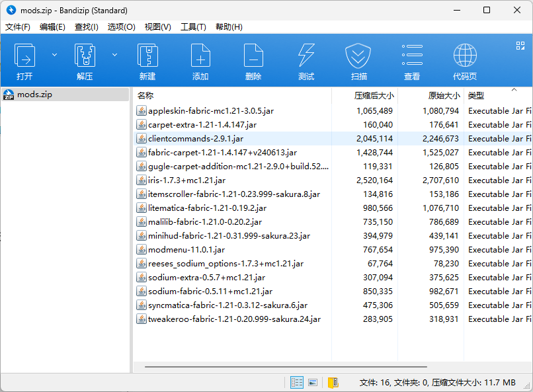Minimize the Bandizip window
This screenshot has width=533, height=392.
(457, 10)
